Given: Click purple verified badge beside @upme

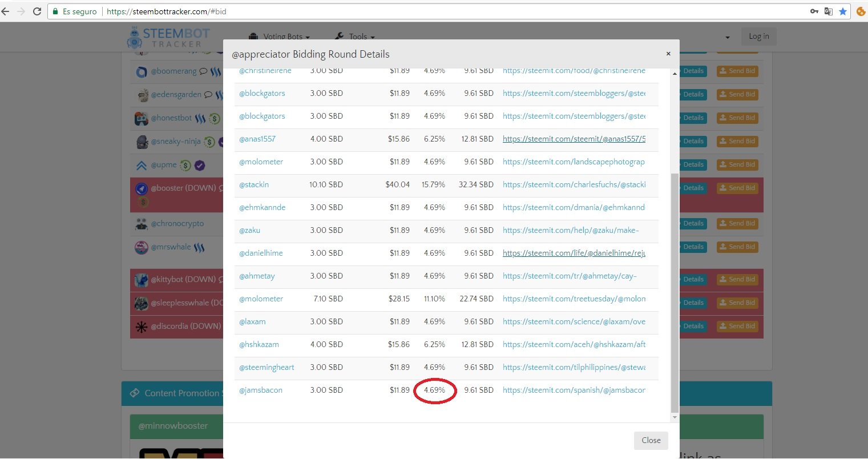Looking at the screenshot, I should (x=200, y=166).
